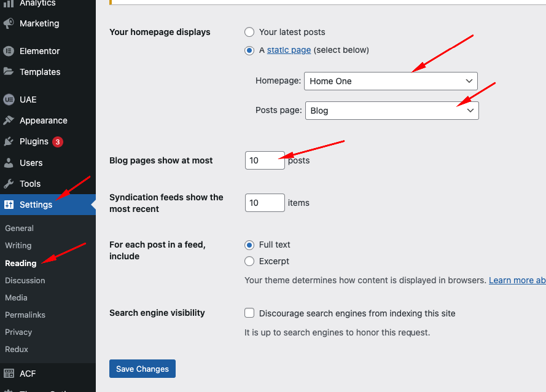Viewport: 546px width, 392px height.
Task: Click the Users person icon
Action: (x=9, y=163)
